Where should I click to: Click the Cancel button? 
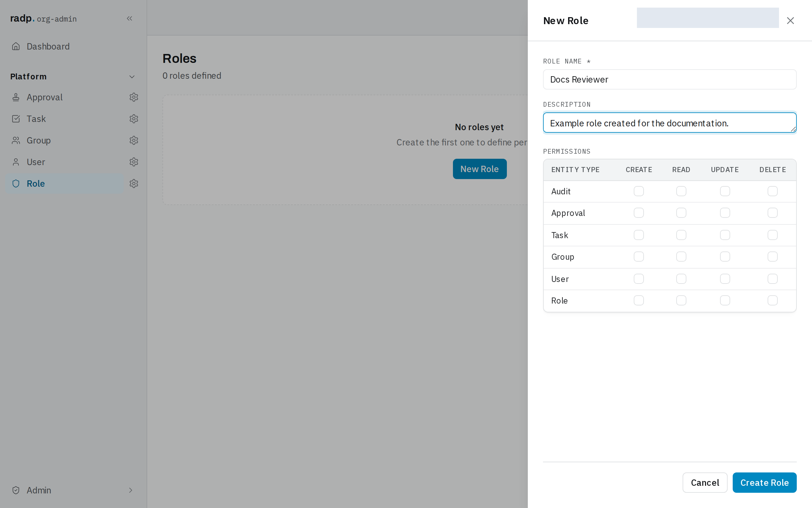(705, 483)
